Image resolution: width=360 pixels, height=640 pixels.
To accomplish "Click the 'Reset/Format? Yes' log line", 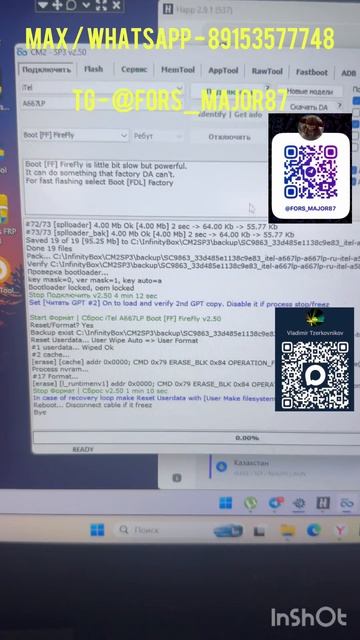I will (x=62, y=326).
